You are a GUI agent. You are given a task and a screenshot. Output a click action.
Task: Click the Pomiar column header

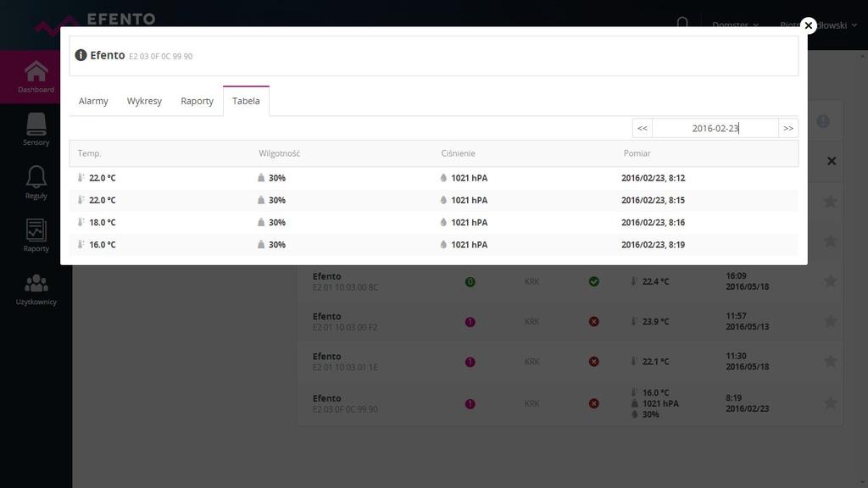coord(637,153)
